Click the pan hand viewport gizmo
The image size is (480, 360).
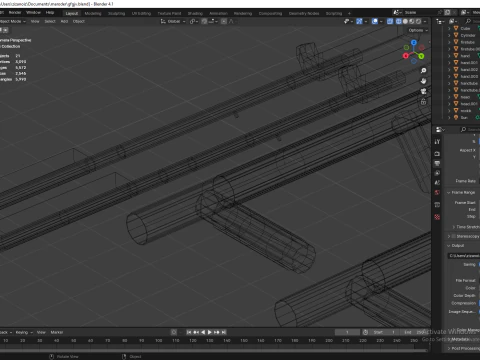[423, 81]
